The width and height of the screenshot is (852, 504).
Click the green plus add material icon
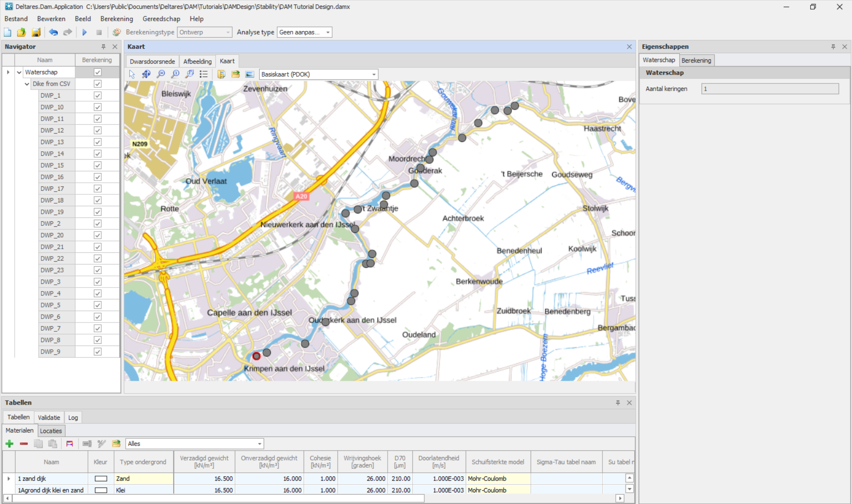pos(9,444)
